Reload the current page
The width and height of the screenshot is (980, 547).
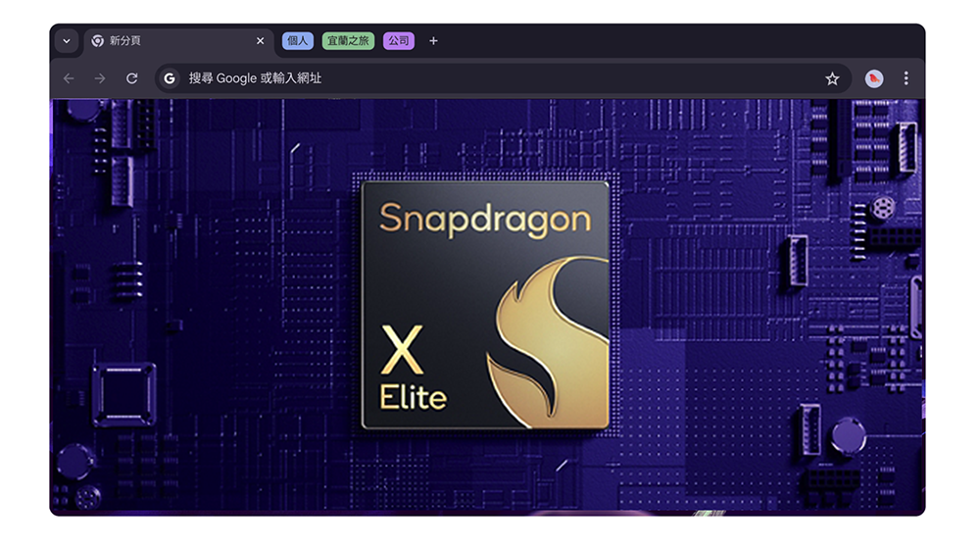pyautogui.click(x=132, y=78)
